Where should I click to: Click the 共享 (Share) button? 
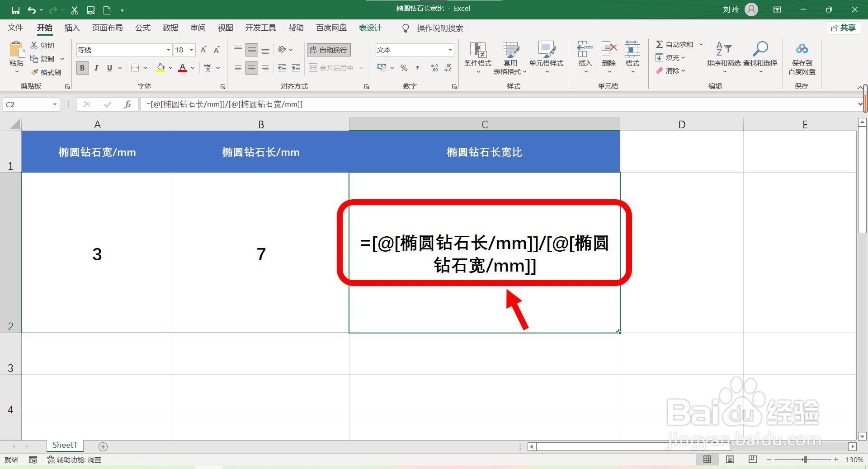[x=844, y=28]
